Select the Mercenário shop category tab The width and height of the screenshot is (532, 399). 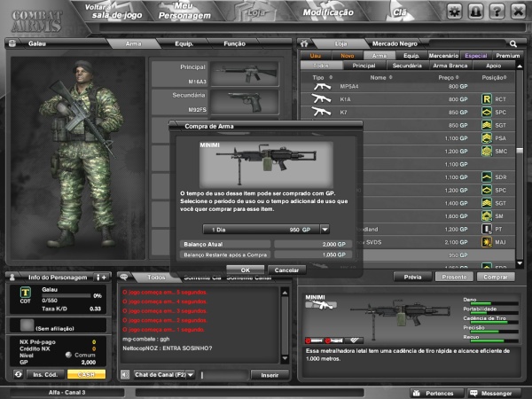click(443, 55)
